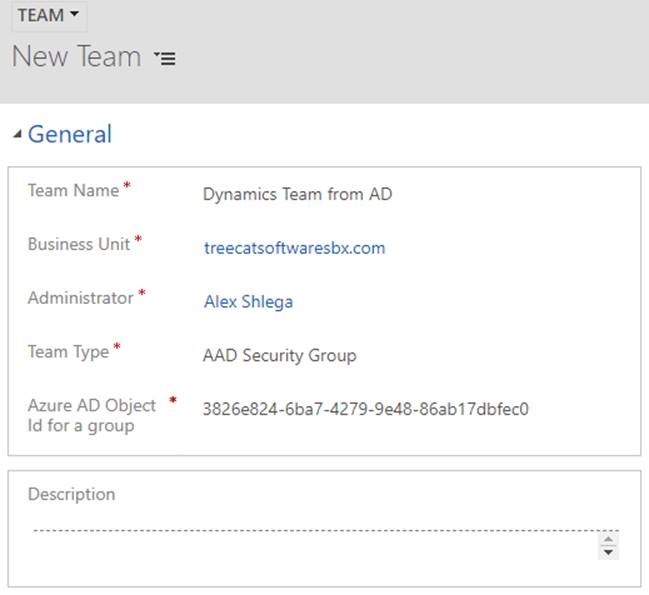649x595 pixels.
Task: Click the Team Type label
Action: (68, 352)
